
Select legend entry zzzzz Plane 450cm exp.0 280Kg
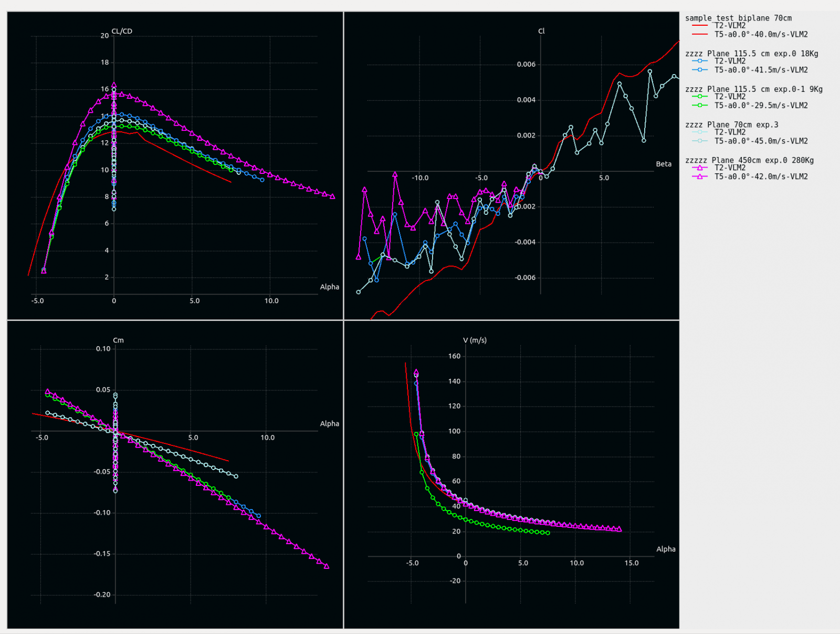tap(749, 160)
